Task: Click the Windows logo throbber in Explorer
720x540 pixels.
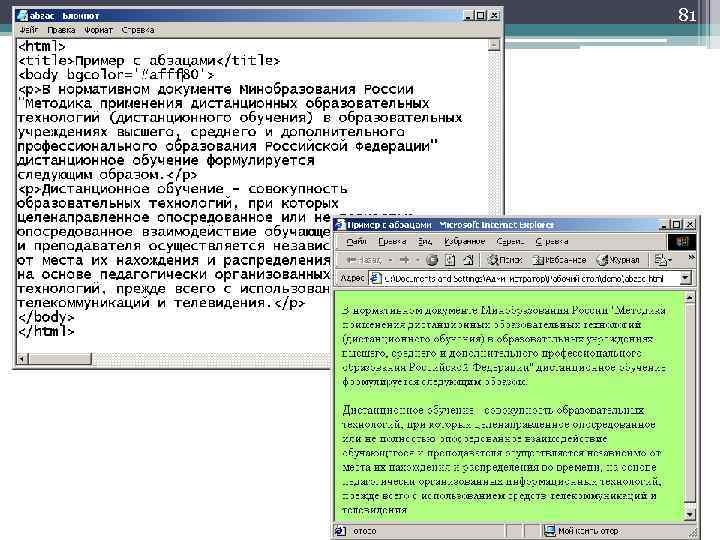Action: pyautogui.click(x=681, y=242)
